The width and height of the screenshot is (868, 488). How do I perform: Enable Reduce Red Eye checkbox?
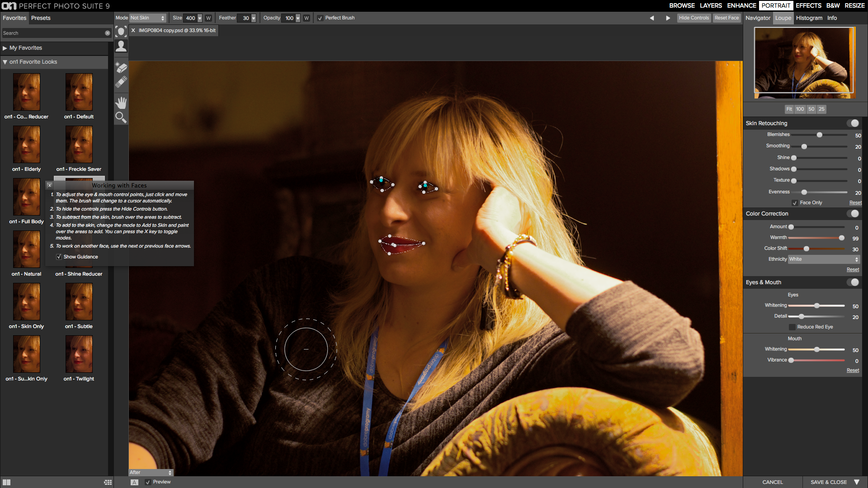[x=792, y=327]
